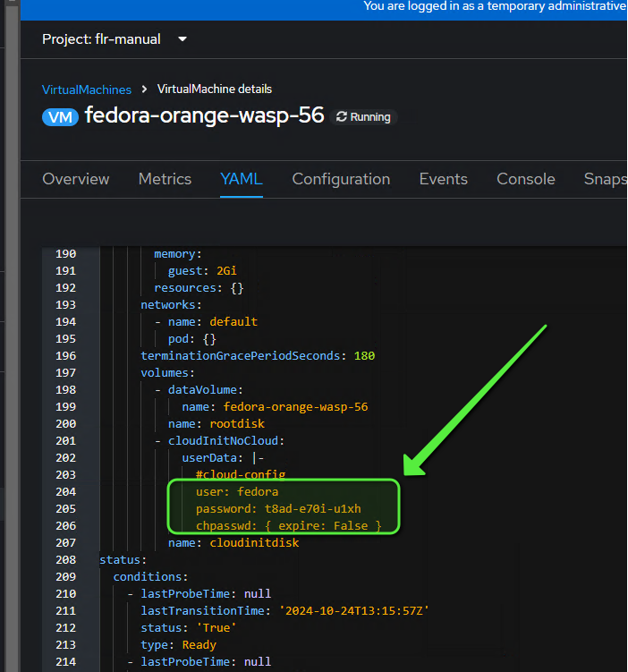
Task: Open the Events tab
Action: click(x=444, y=179)
